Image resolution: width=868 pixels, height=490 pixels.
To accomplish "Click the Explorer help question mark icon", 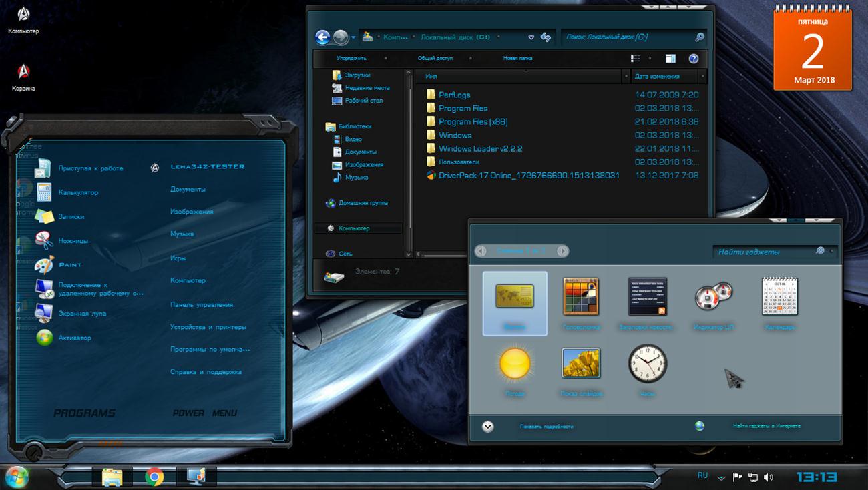I will [693, 59].
